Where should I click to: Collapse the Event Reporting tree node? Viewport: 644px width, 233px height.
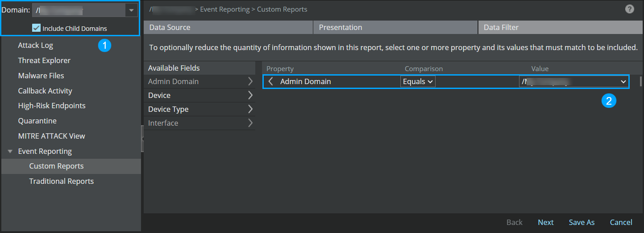10,152
